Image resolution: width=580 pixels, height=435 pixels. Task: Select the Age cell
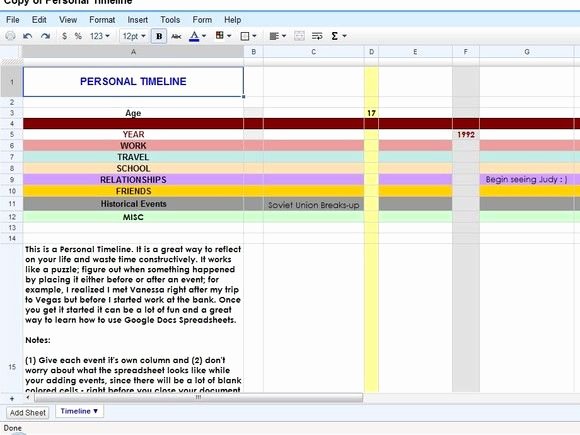point(133,113)
